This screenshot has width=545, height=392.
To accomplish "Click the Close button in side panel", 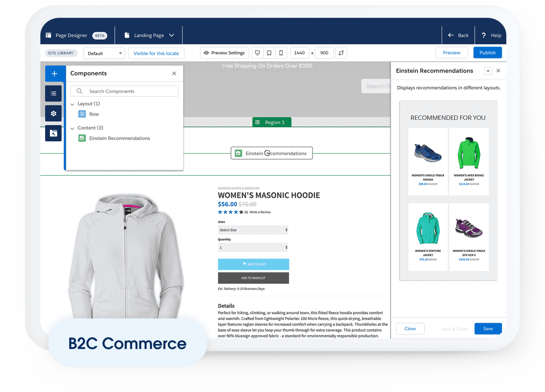I will (x=410, y=329).
